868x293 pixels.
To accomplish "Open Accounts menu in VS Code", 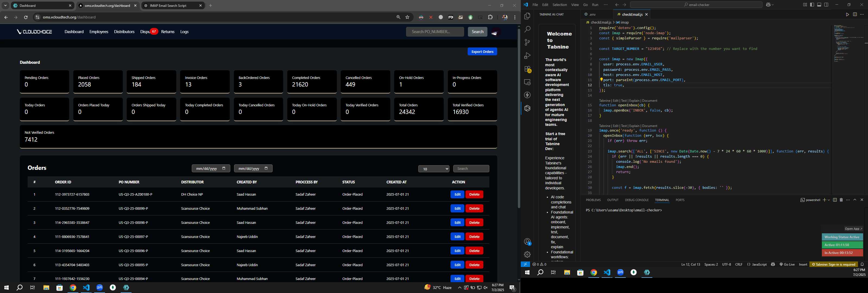I will click(x=527, y=242).
